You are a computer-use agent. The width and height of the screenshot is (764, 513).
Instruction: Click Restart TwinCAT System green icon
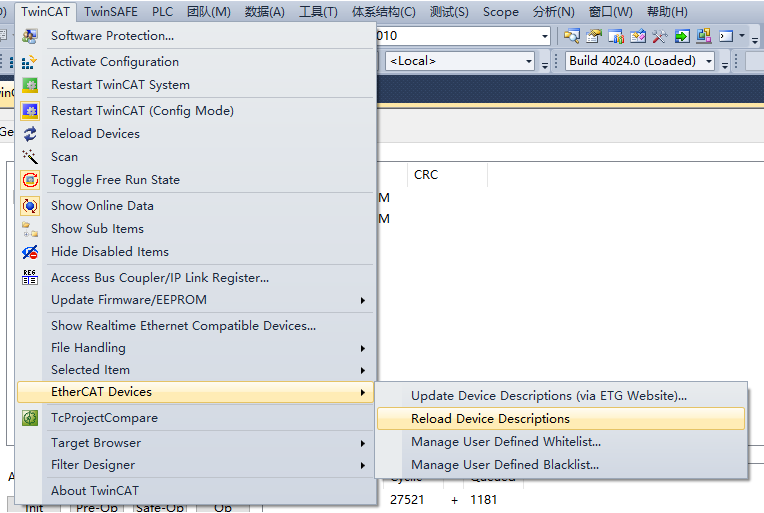coord(30,85)
